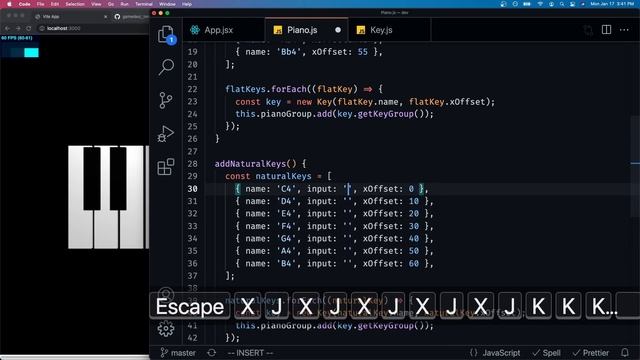Open the Terminal menu
The width and height of the screenshot is (640, 360).
point(144,4)
